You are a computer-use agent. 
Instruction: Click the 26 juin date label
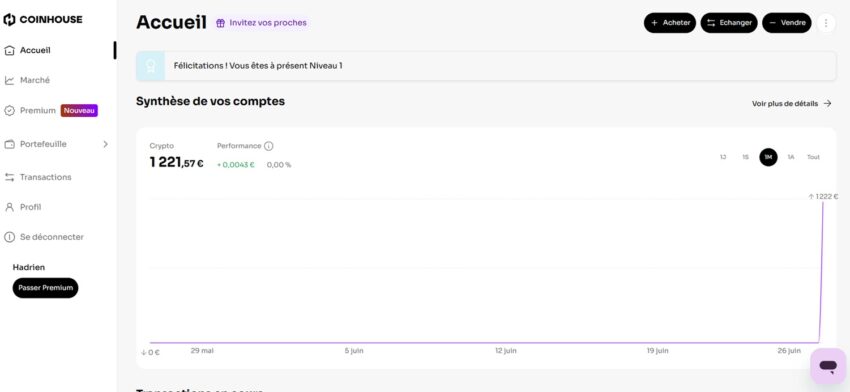[789, 351]
